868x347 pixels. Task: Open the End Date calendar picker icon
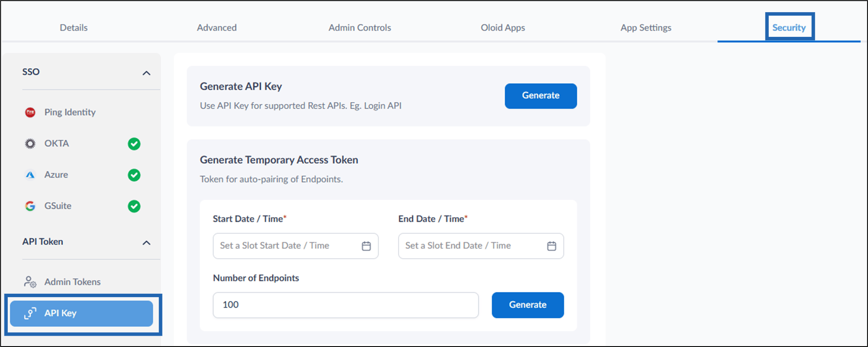(x=551, y=246)
